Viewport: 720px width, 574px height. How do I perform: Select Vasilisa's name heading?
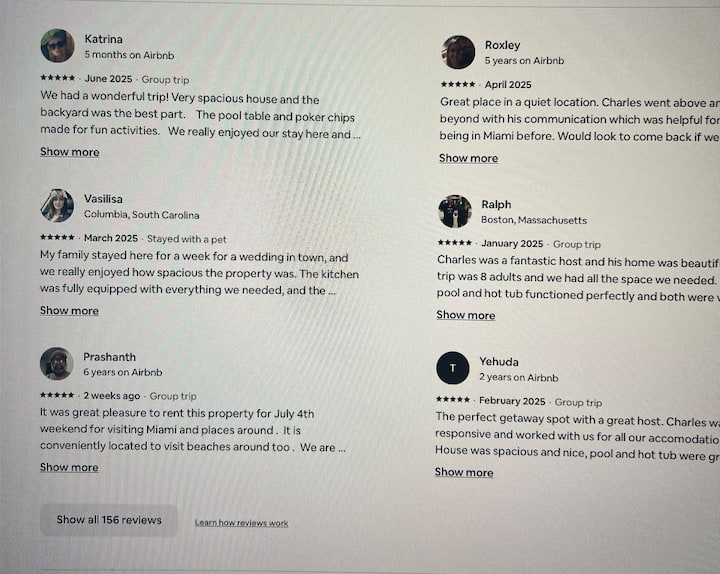104,199
